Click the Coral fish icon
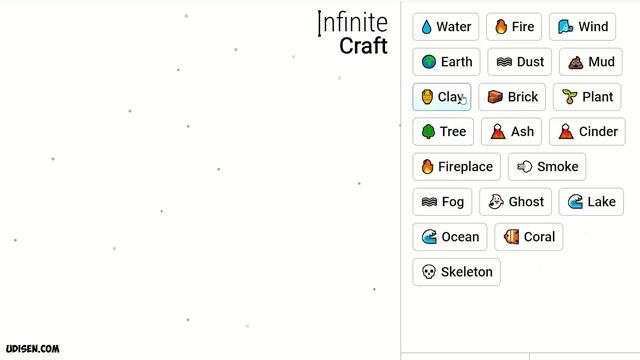The height and width of the screenshot is (360, 640). [511, 237]
